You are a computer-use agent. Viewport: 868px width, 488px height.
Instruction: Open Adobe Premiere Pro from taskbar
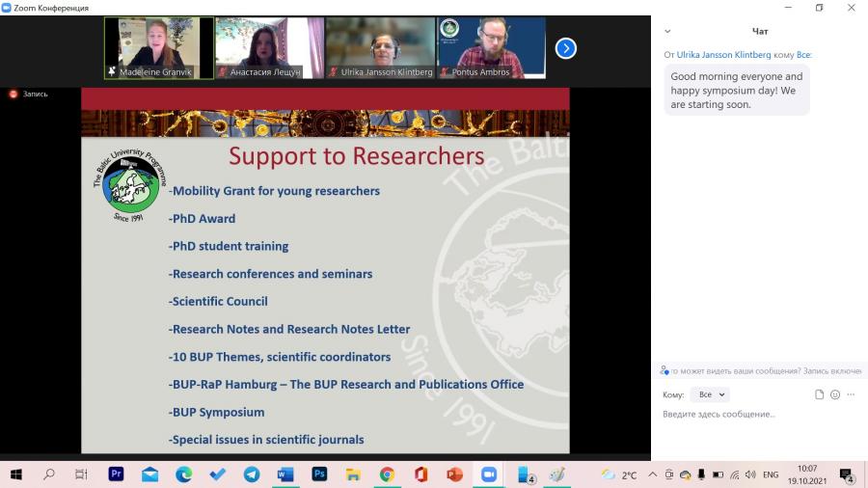pyautogui.click(x=116, y=474)
